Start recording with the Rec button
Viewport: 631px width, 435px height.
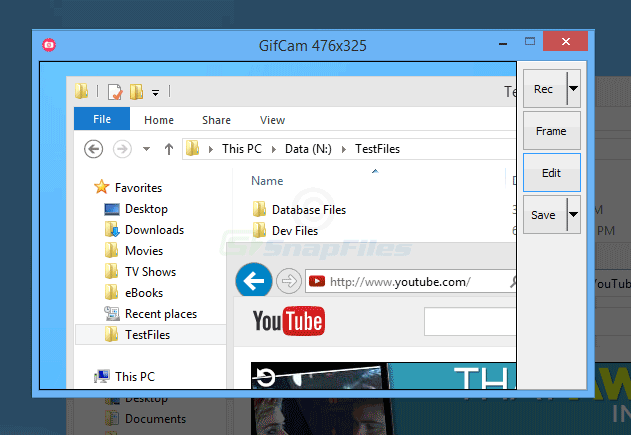543,89
